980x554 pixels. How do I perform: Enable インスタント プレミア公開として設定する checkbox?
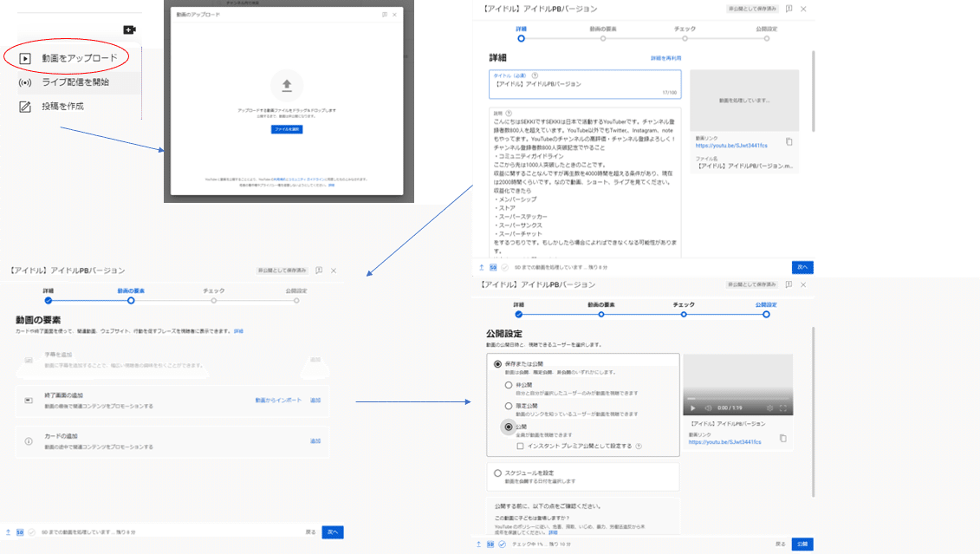click(x=520, y=446)
